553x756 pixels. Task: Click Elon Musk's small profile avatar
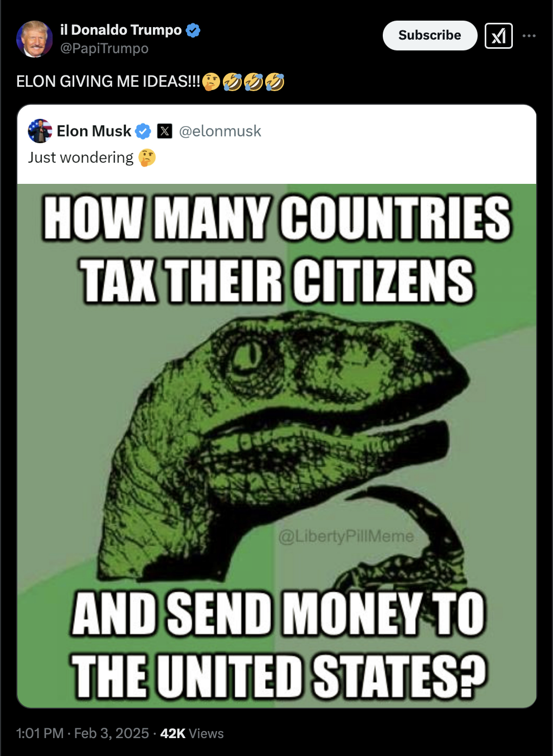coord(40,131)
